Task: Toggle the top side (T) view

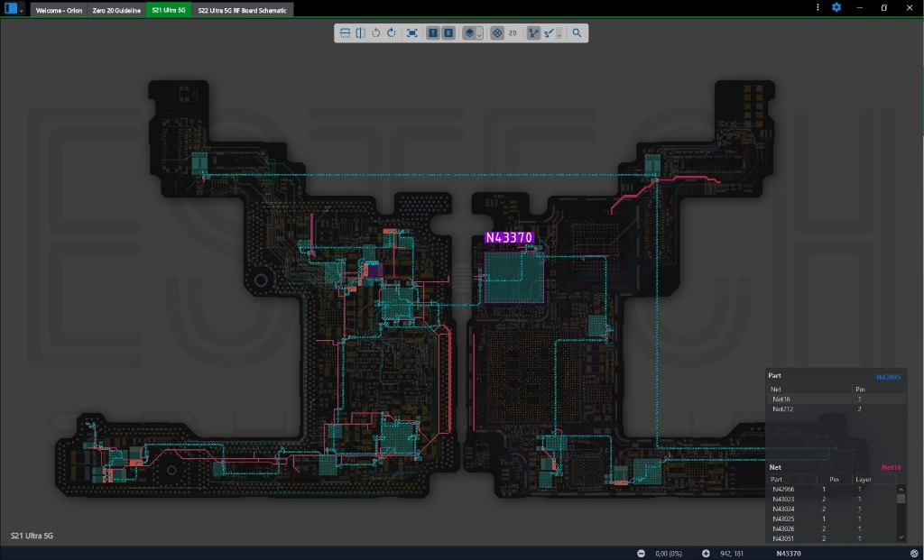Action: click(433, 33)
